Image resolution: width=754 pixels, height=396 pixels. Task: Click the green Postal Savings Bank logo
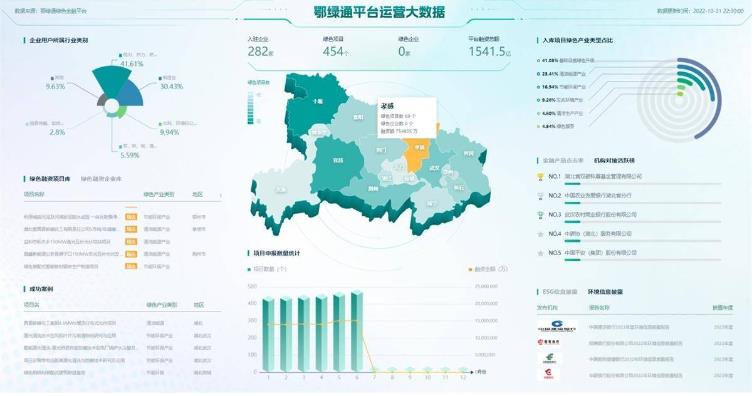tap(549, 359)
